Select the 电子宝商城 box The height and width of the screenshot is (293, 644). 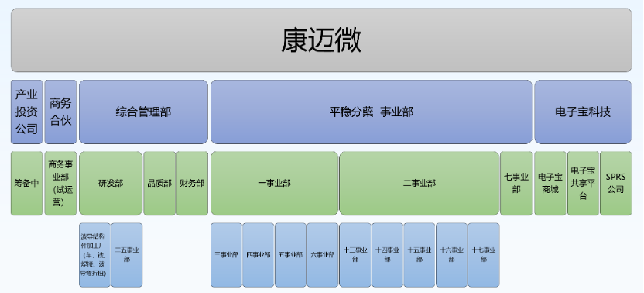click(x=550, y=184)
